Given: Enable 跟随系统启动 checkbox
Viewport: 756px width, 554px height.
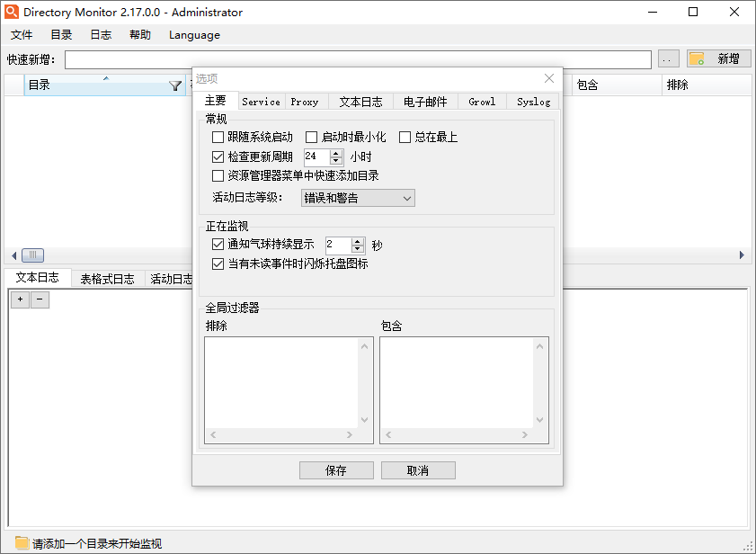Looking at the screenshot, I should pyautogui.click(x=218, y=137).
